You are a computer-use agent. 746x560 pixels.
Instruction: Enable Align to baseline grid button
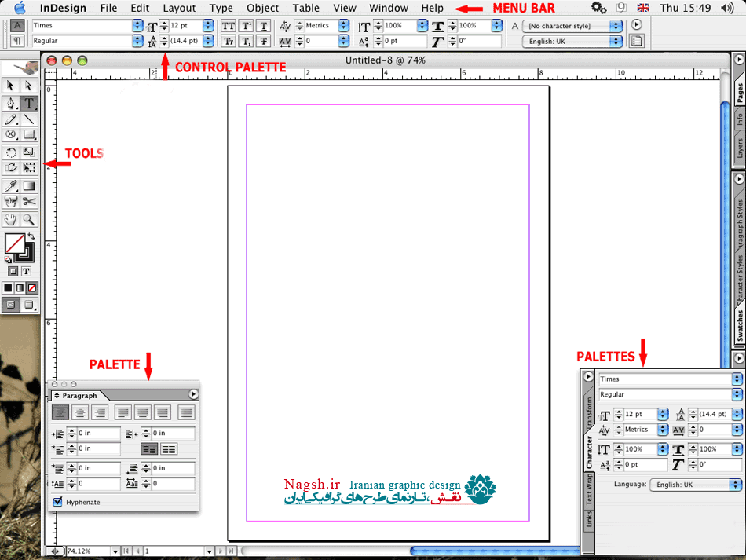(x=168, y=448)
